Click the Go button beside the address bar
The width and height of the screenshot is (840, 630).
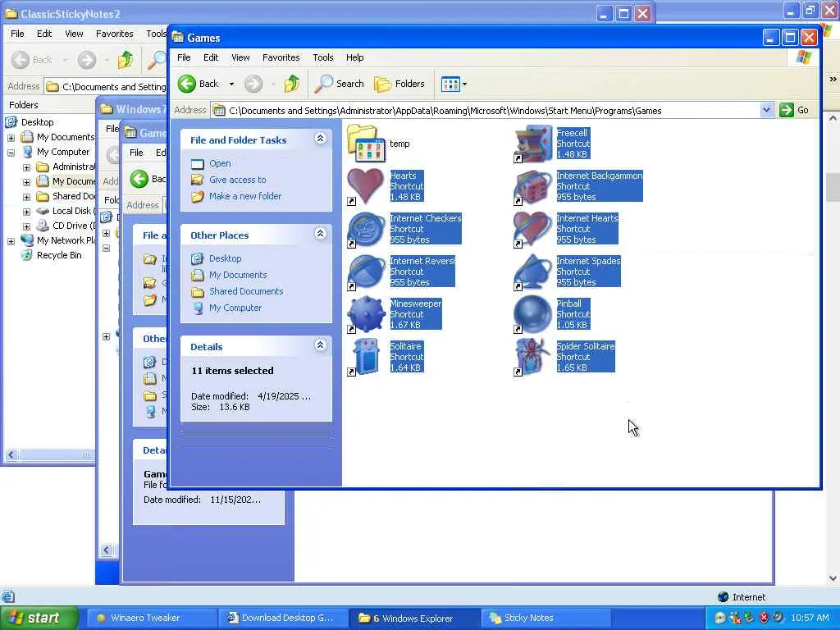794,111
